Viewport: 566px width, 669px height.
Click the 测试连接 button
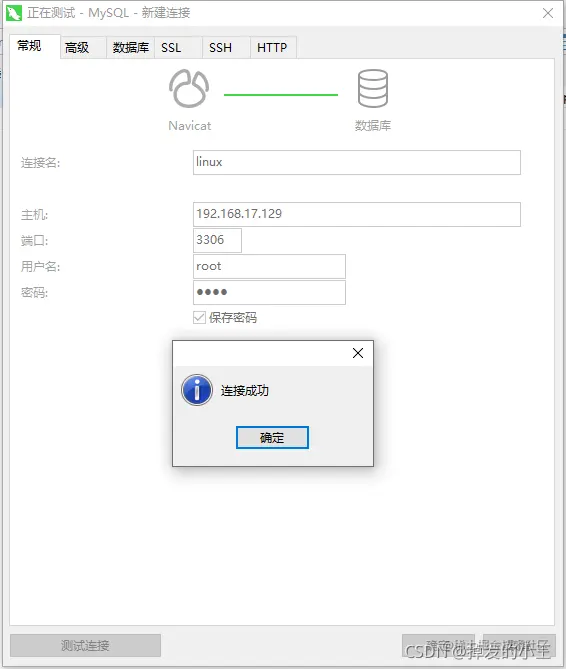85,645
